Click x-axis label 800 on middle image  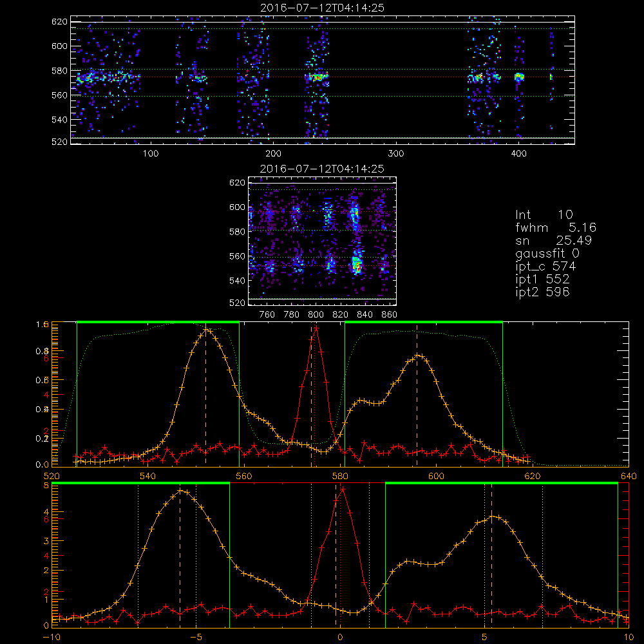[x=316, y=315]
